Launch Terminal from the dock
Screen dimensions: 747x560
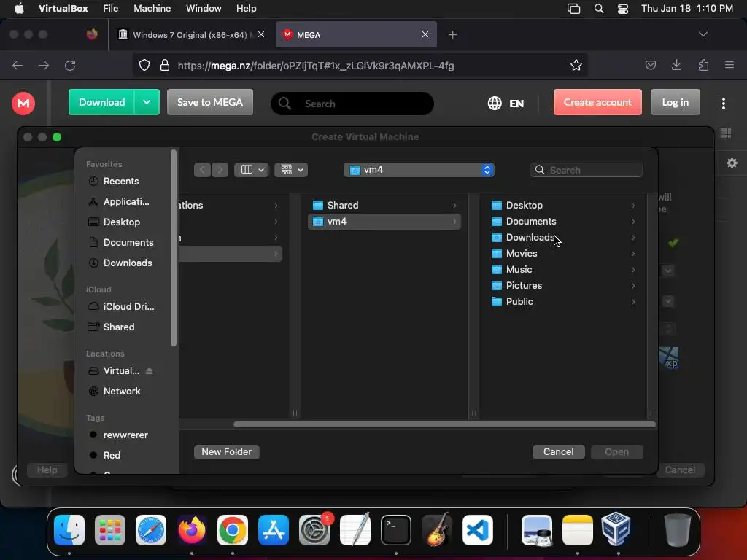tap(396, 529)
